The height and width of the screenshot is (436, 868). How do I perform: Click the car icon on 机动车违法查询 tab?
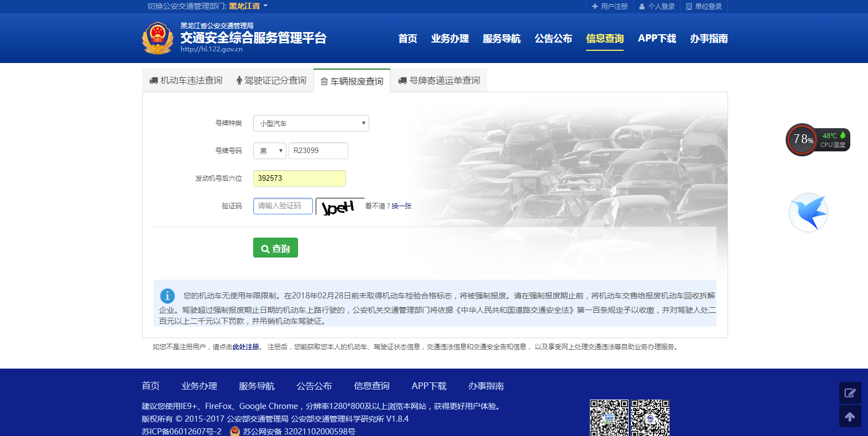[154, 81]
